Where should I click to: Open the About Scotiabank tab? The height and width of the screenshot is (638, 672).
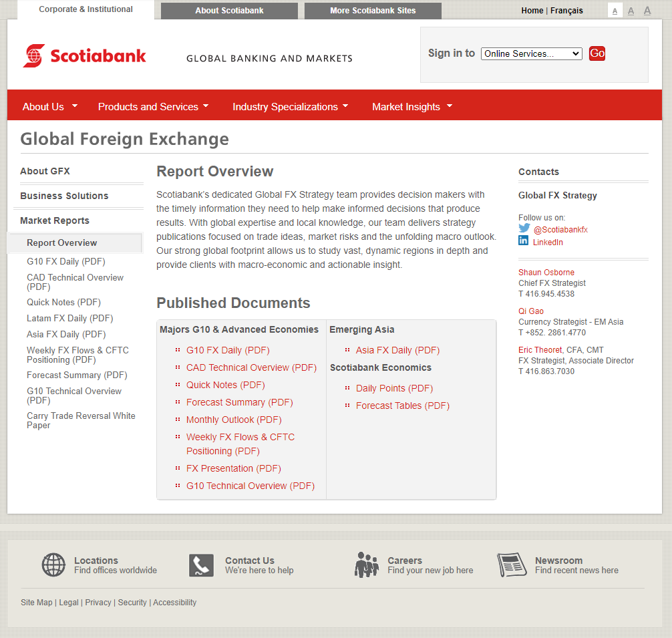[x=229, y=11]
